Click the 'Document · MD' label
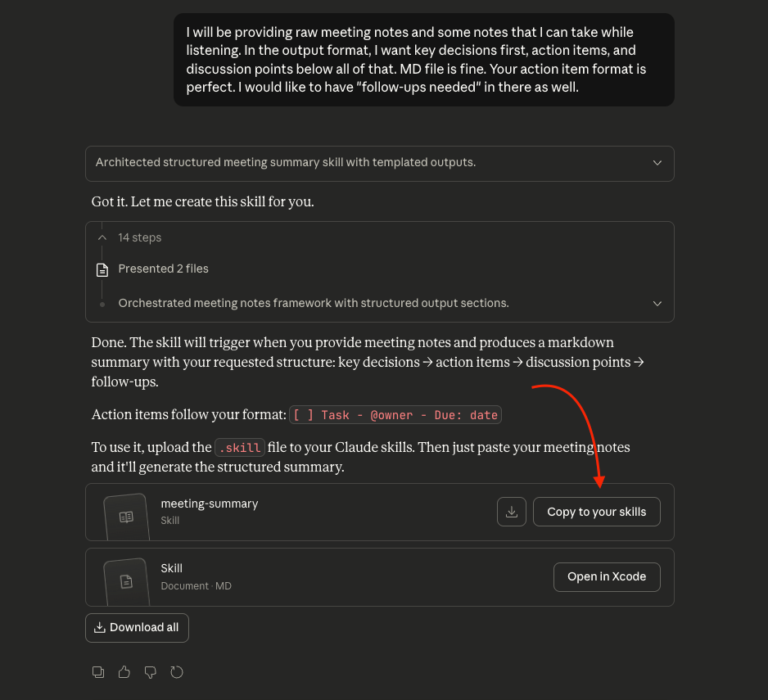This screenshot has height=700, width=768. pos(196,586)
